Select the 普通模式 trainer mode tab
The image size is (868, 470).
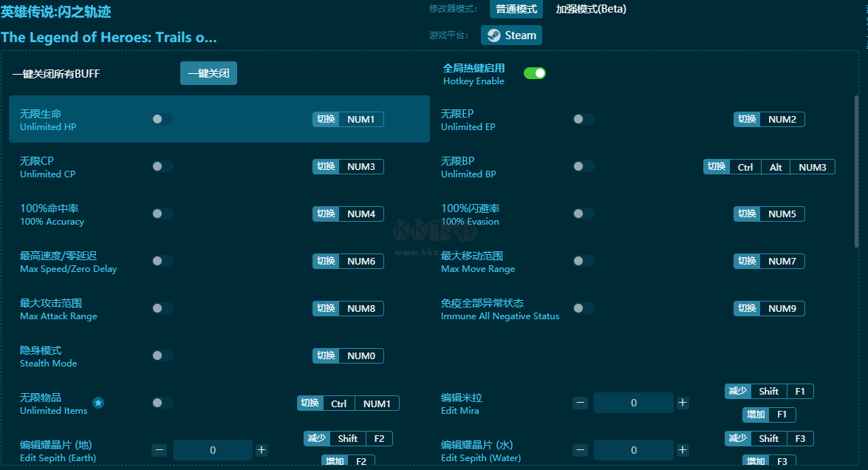pos(516,9)
